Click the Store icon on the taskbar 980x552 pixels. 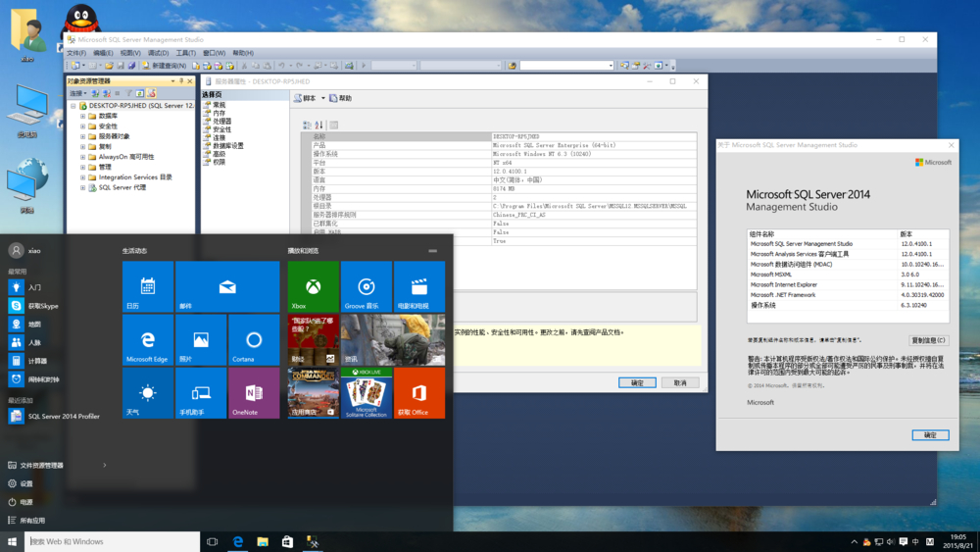coord(287,542)
